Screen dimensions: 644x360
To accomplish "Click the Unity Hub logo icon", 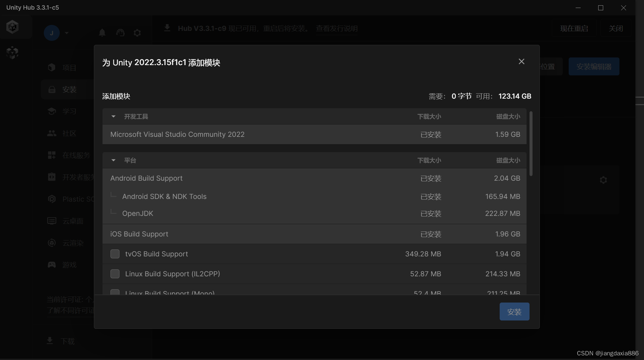I will coord(12,27).
